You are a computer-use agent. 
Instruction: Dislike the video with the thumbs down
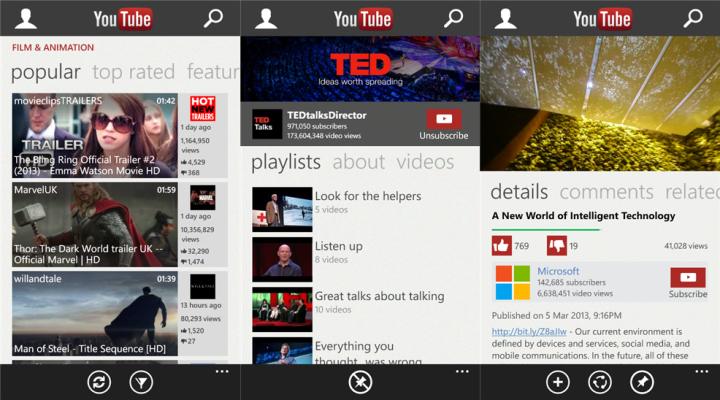pyautogui.click(x=557, y=245)
